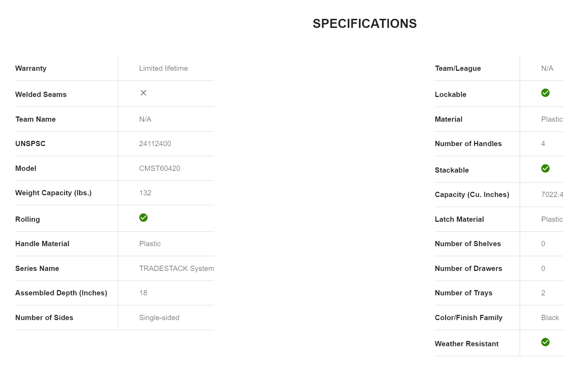
Task: Click the Limited lifetime warranty value
Action: (x=163, y=68)
